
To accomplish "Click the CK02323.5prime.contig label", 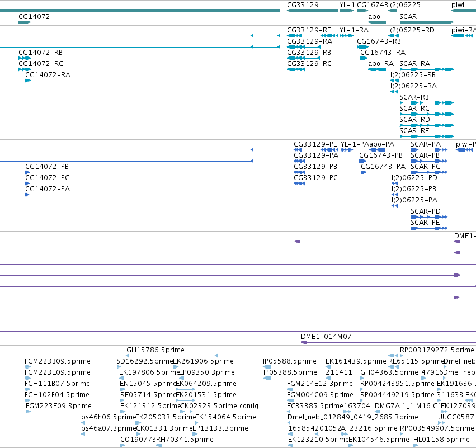I will [219, 406].
